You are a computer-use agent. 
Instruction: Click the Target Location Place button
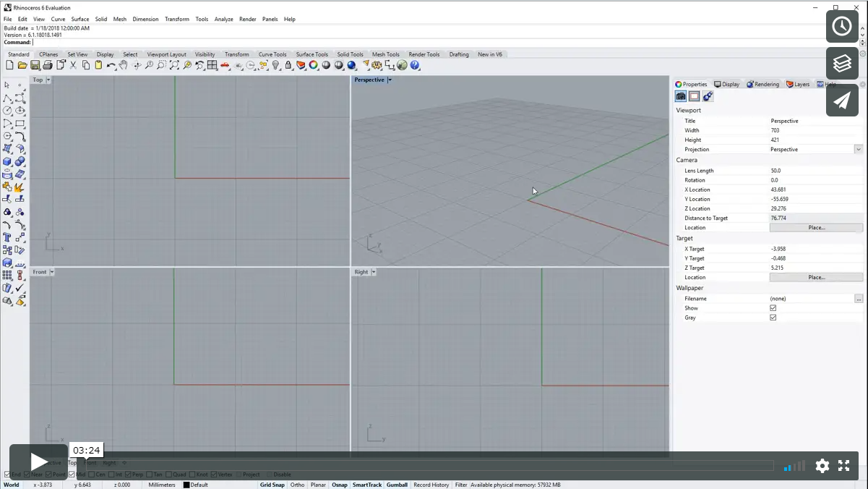(x=817, y=278)
